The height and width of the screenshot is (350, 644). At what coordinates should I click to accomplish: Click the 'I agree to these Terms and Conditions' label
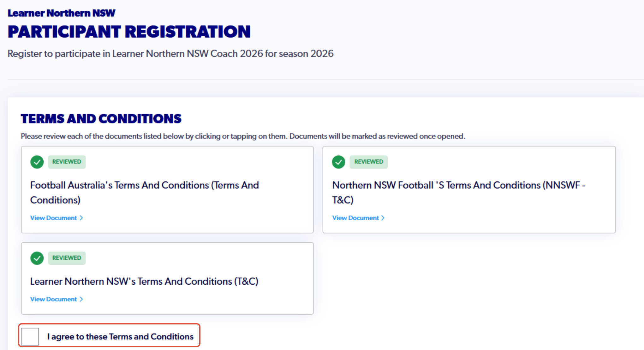tap(120, 337)
